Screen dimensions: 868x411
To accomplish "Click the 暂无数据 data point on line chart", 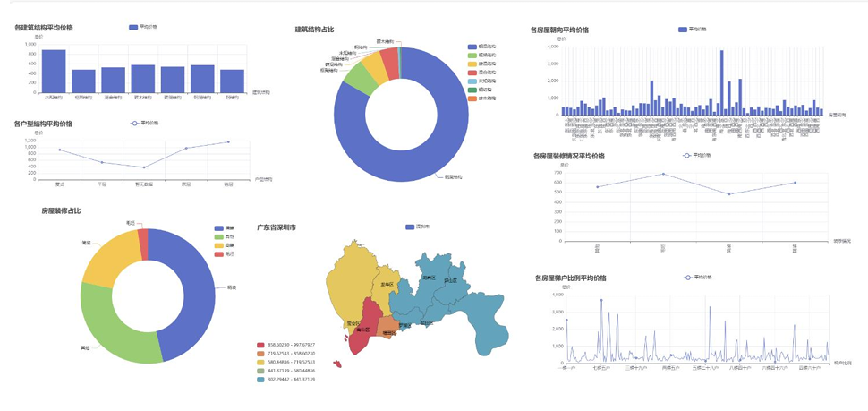I will (144, 167).
